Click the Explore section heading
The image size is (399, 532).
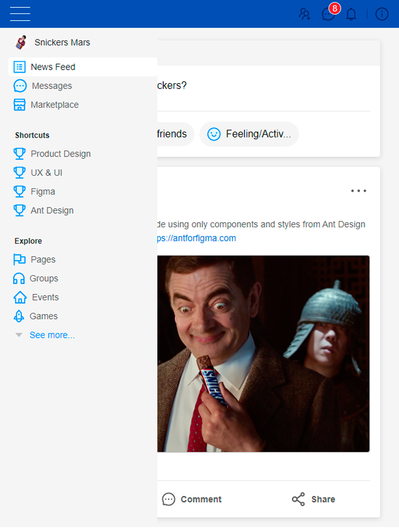click(x=28, y=241)
